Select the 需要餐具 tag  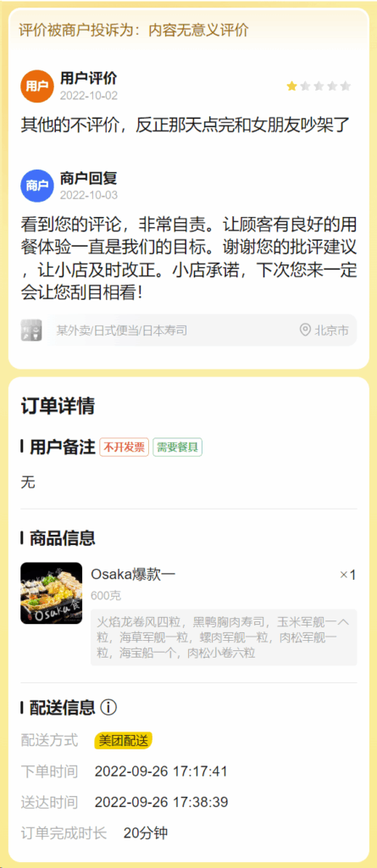pos(177,448)
